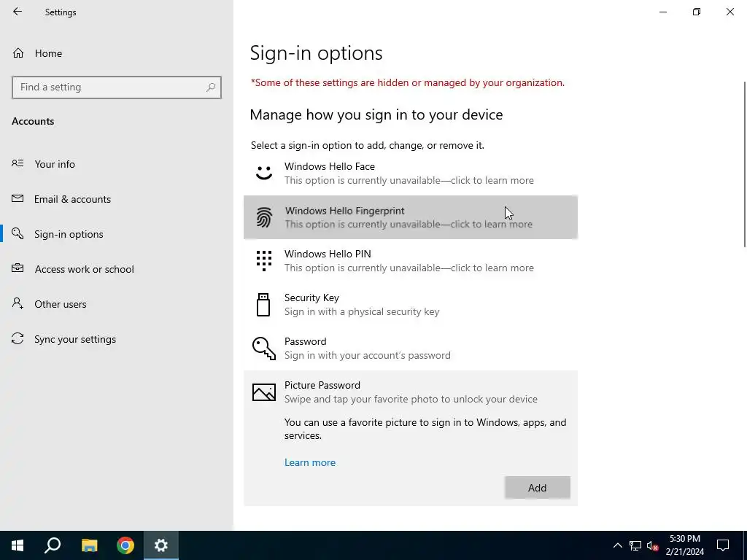
Task: Click the keypad dots icon for Windows Hello PIN
Action: coord(264,260)
